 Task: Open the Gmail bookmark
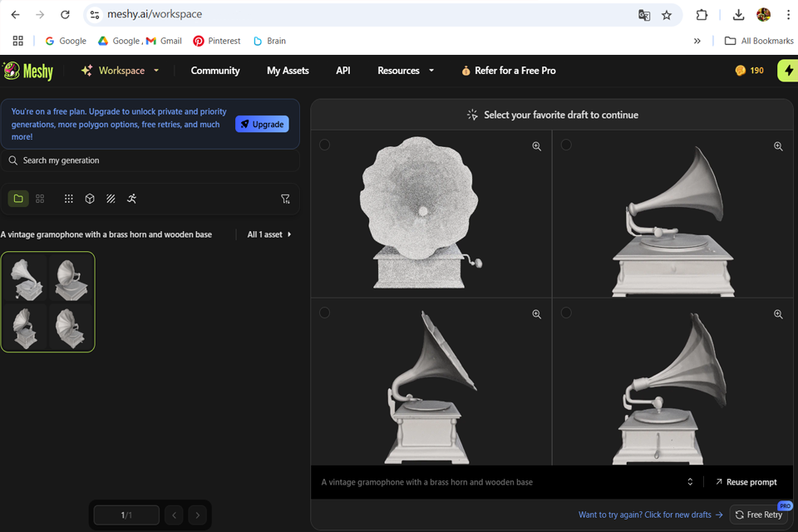[164, 41]
